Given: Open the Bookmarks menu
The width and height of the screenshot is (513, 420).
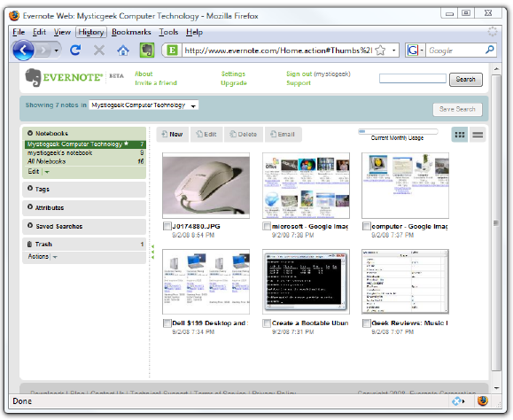Looking at the screenshot, I should coord(131,32).
